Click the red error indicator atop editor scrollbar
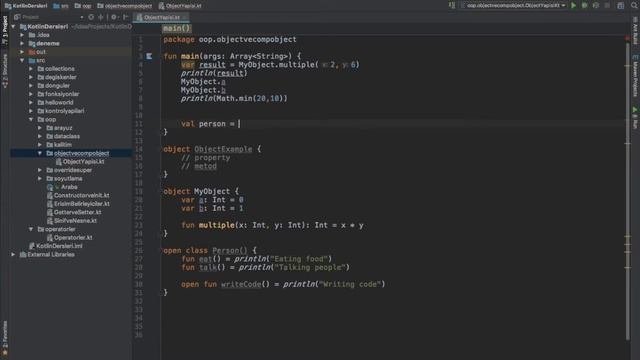 628,38
